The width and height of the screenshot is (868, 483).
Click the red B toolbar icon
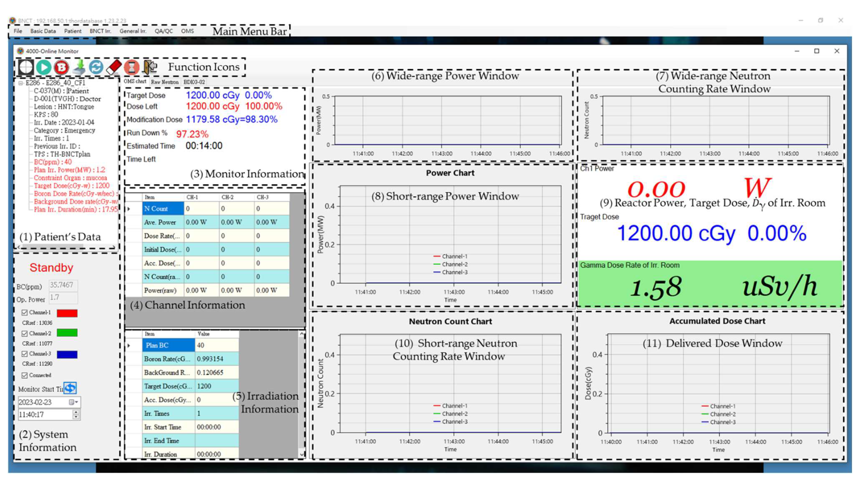point(61,67)
